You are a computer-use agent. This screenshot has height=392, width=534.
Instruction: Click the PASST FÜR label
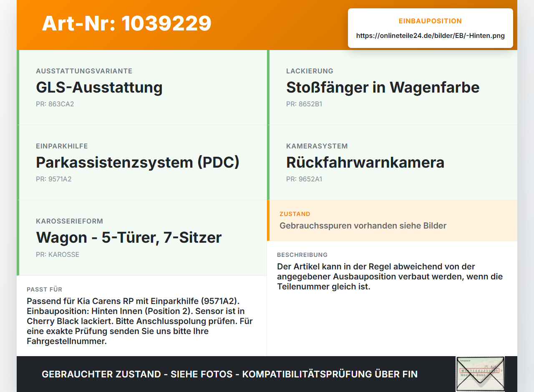tap(45, 289)
